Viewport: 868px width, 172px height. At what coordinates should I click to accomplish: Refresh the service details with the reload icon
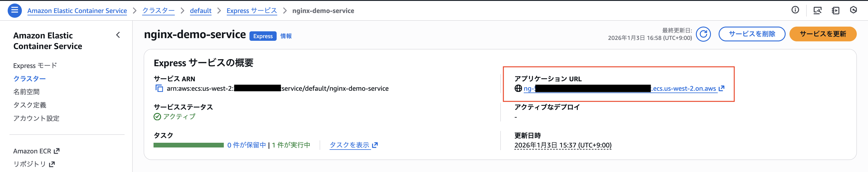pyautogui.click(x=704, y=34)
